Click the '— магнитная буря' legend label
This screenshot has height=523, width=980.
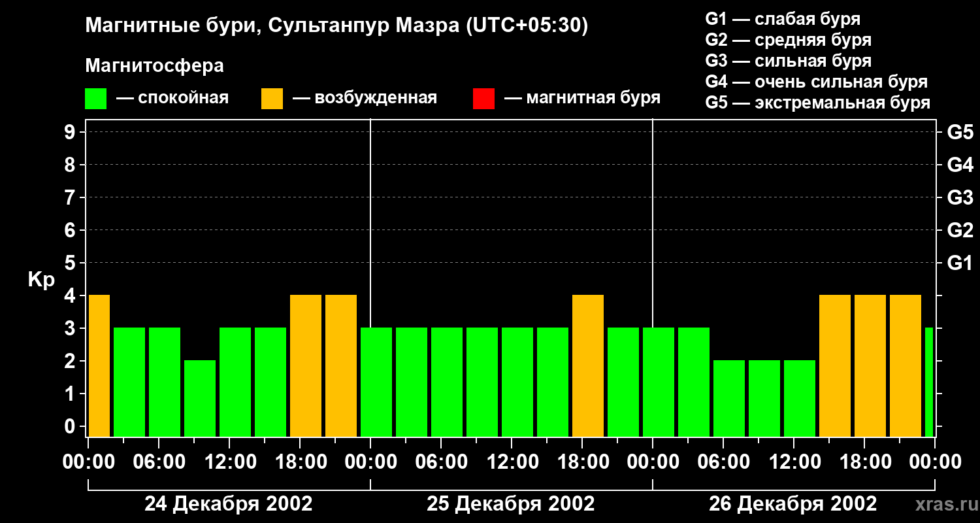pos(582,99)
